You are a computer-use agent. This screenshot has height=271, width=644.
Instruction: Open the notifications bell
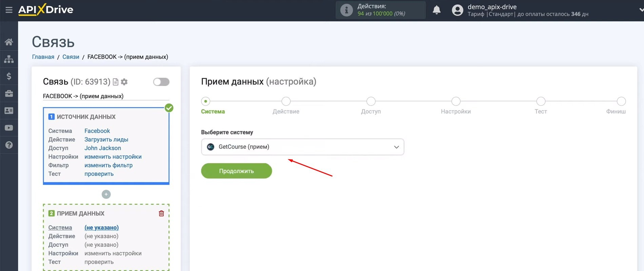click(437, 10)
